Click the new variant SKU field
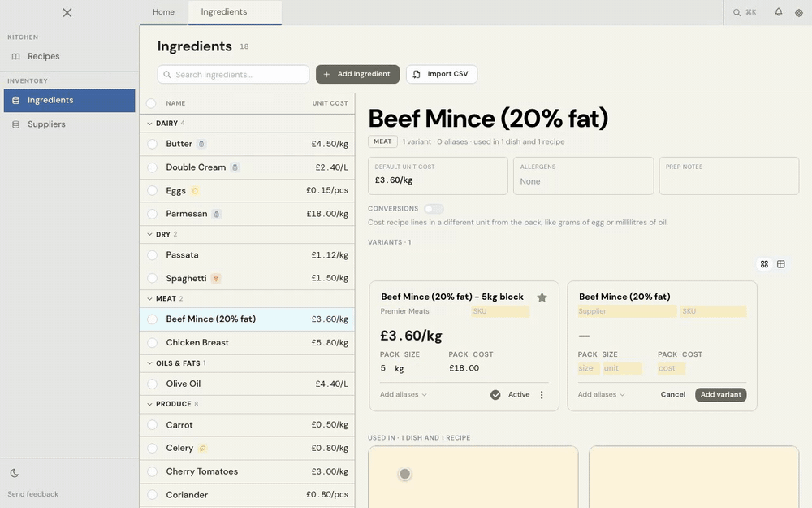This screenshot has height=508, width=812. click(x=714, y=311)
